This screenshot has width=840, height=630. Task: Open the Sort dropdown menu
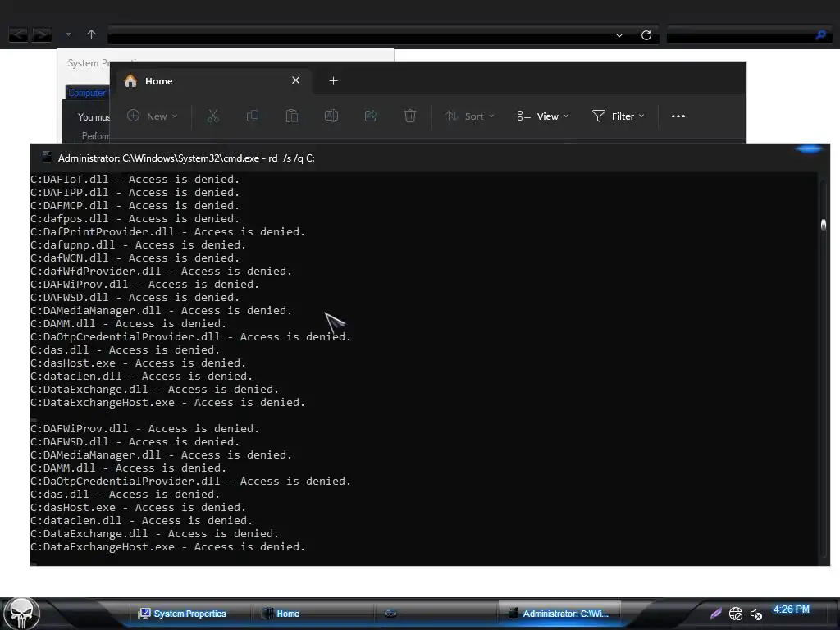point(470,116)
